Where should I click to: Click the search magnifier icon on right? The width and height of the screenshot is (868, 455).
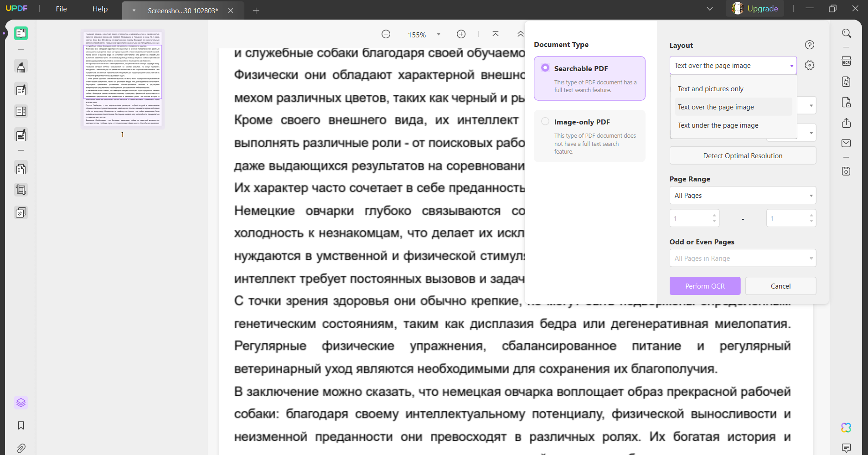[847, 33]
